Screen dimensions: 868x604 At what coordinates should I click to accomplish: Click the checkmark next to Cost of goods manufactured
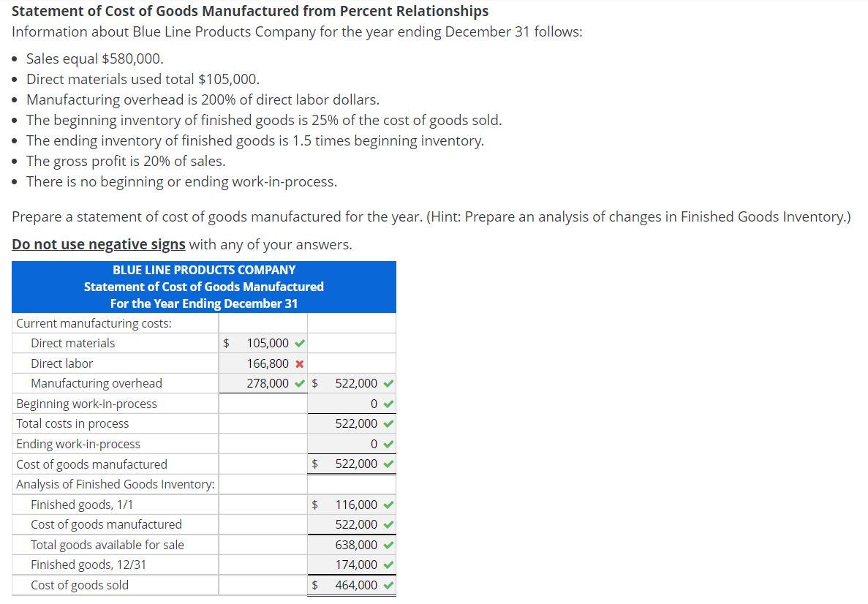click(x=387, y=464)
